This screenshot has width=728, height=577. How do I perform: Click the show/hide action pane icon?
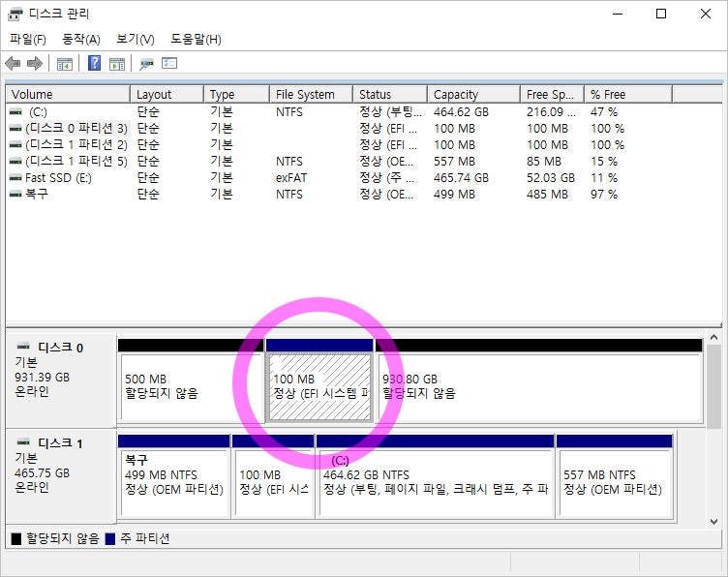pyautogui.click(x=117, y=64)
